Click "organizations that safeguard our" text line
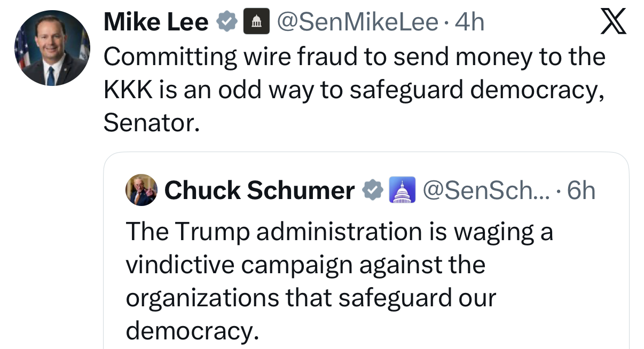 (x=311, y=298)
